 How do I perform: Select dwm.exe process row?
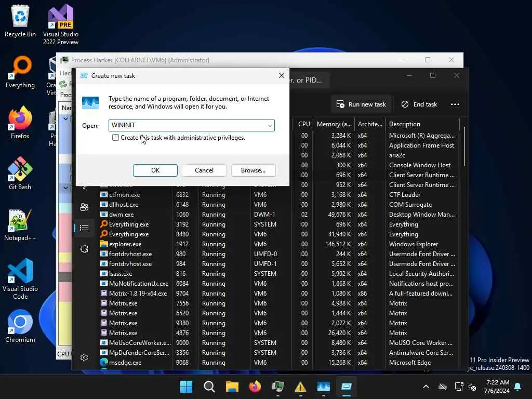point(278,215)
